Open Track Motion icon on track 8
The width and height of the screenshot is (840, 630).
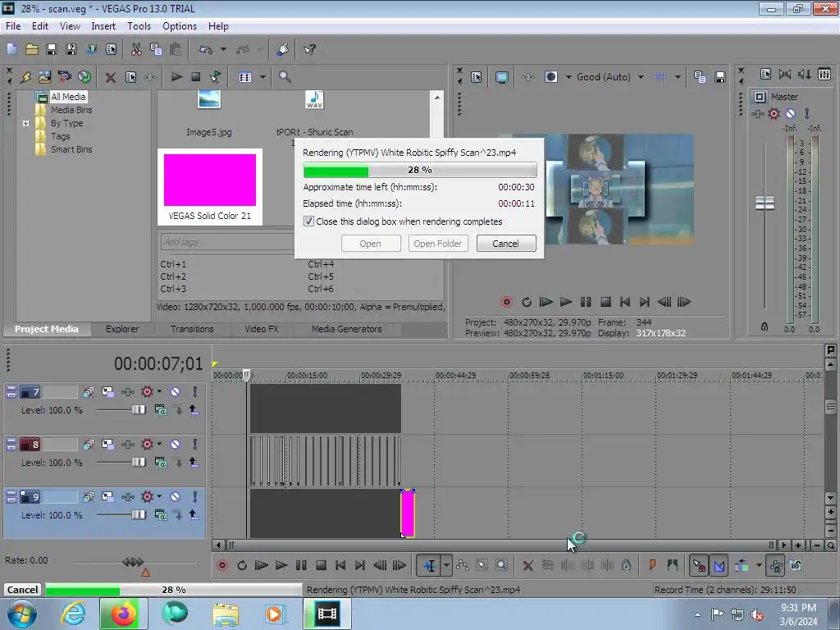(x=107, y=445)
